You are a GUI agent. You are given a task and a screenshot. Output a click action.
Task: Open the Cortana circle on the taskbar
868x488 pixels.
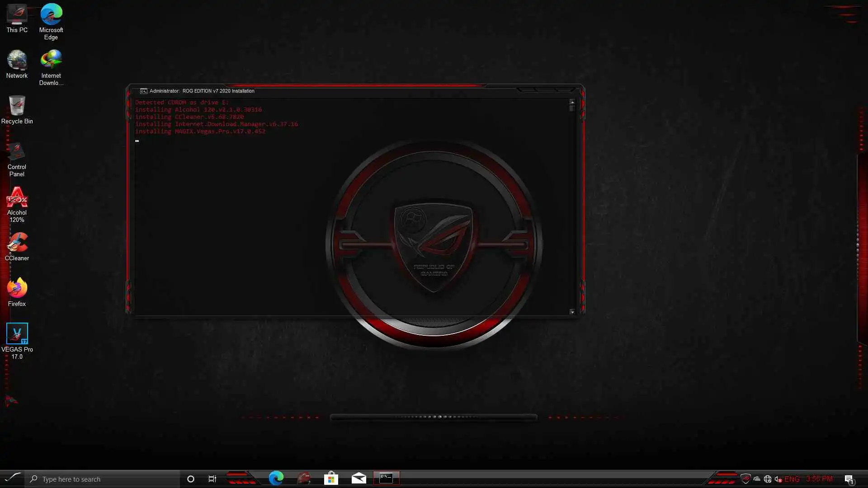(191, 479)
